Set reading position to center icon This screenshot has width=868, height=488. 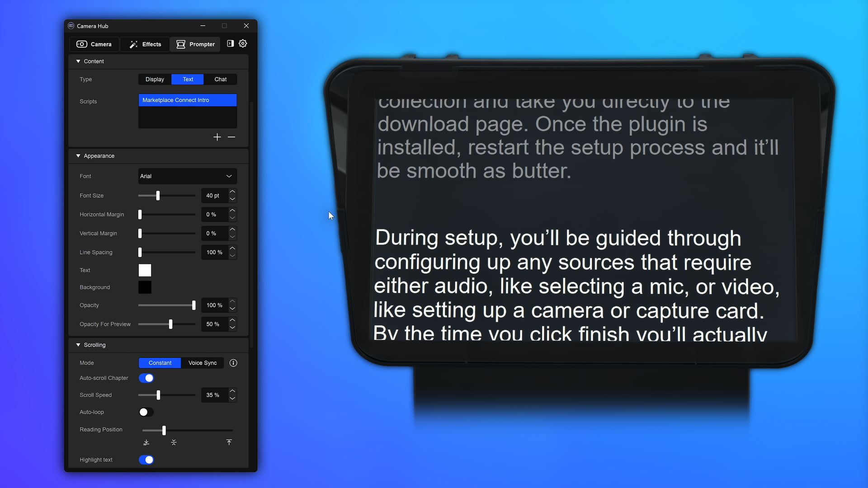(x=174, y=442)
